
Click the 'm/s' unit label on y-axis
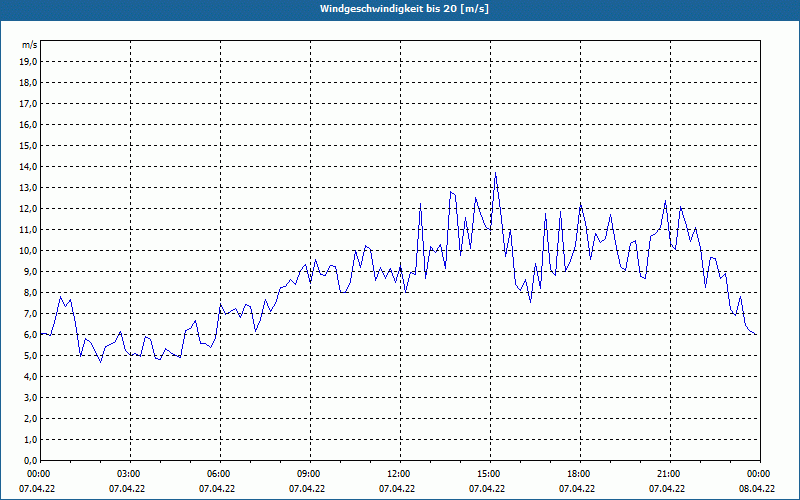(x=30, y=45)
